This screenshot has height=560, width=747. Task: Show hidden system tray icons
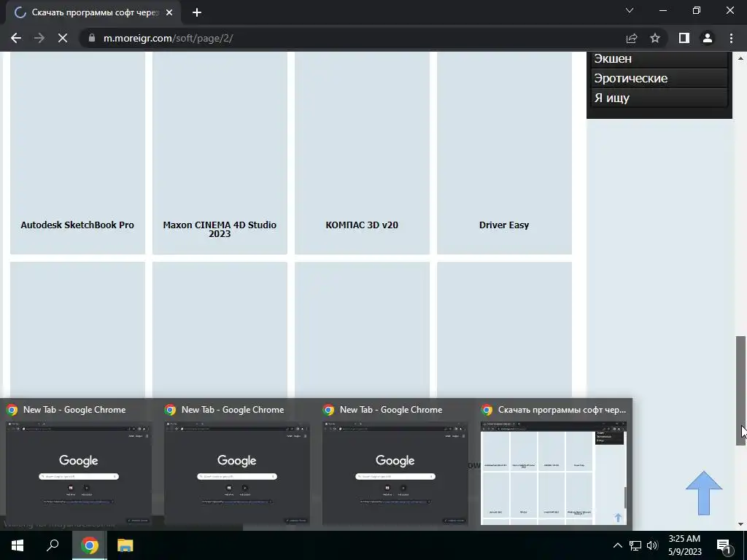point(617,545)
